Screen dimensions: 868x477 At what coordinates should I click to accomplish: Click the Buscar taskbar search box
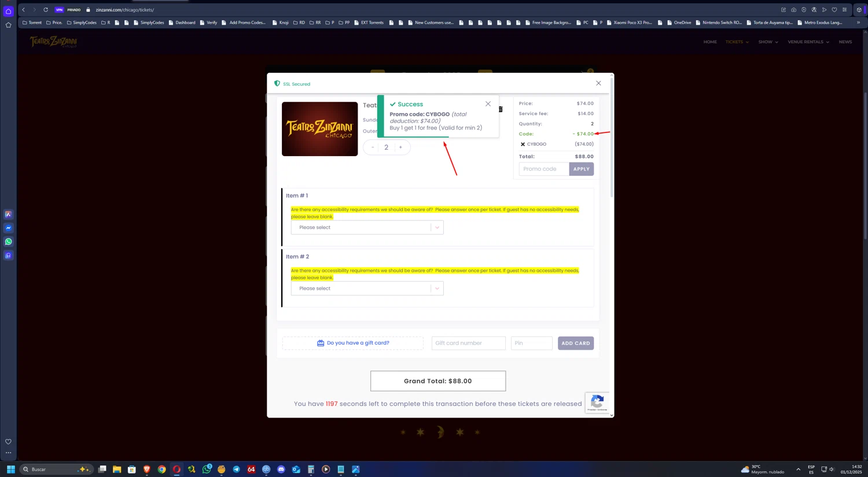pyautogui.click(x=56, y=469)
